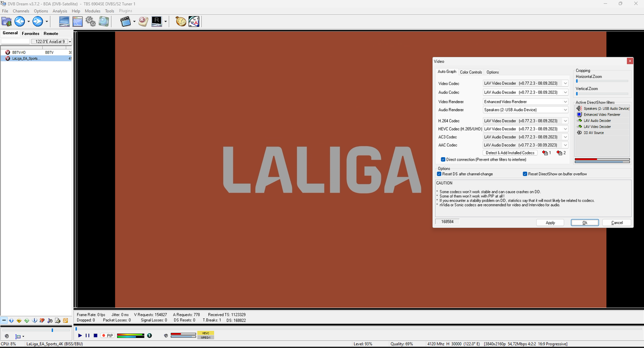Go to next channel with right arrow

tap(38, 21)
